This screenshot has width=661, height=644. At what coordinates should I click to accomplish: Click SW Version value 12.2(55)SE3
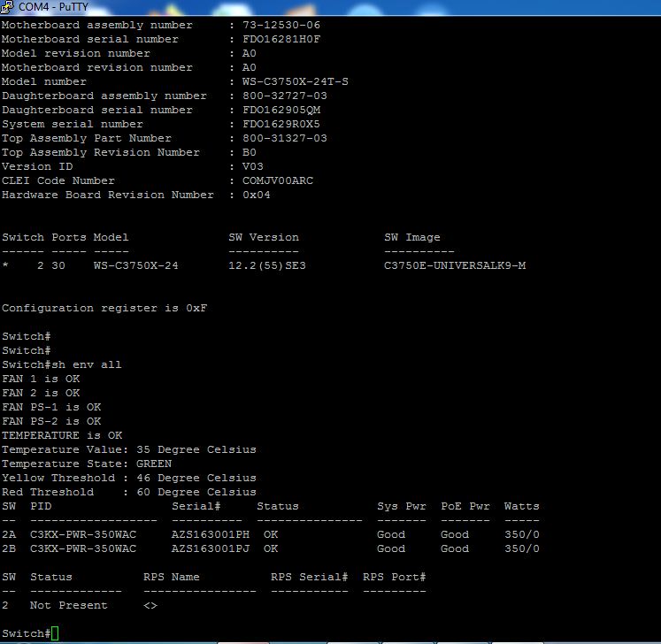click(x=267, y=265)
